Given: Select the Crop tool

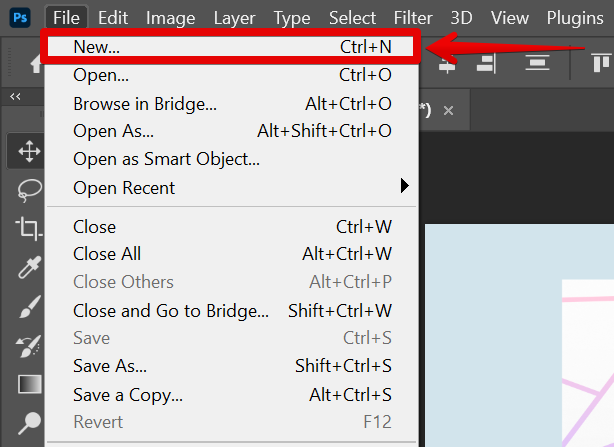Looking at the screenshot, I should [x=29, y=228].
